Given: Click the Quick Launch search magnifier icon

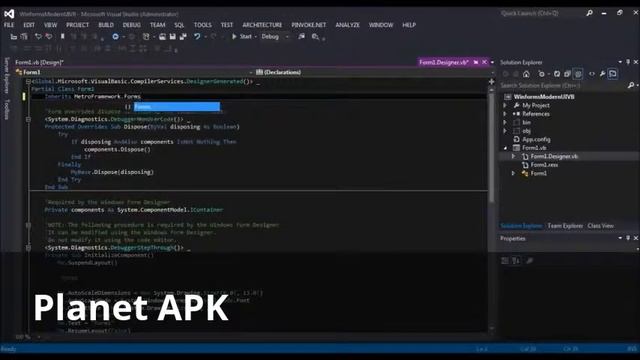Looking at the screenshot, I should coord(589,13).
